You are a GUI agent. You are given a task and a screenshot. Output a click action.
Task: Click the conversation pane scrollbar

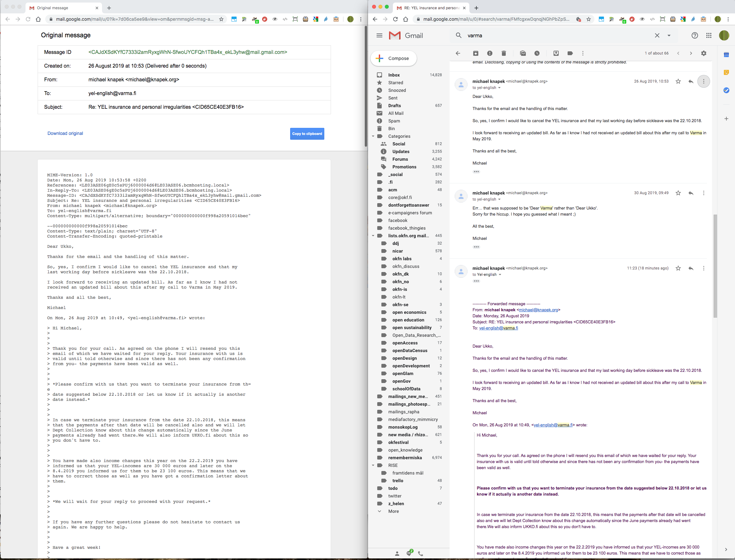[715, 267]
